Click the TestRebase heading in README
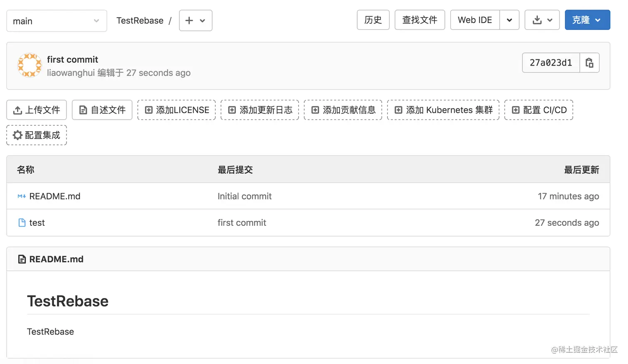 click(68, 301)
